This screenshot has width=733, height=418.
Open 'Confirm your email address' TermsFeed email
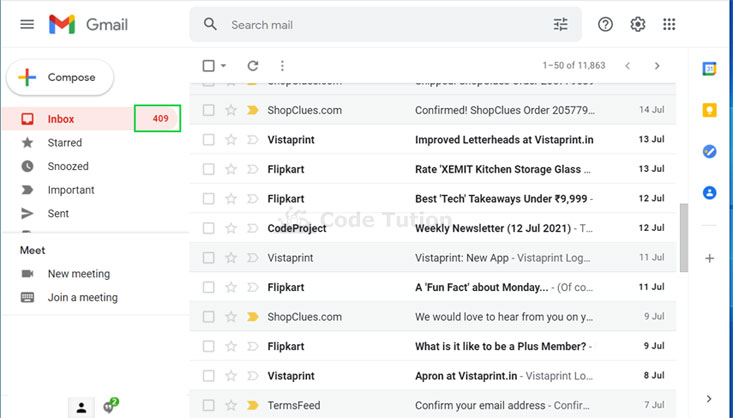pos(432,405)
